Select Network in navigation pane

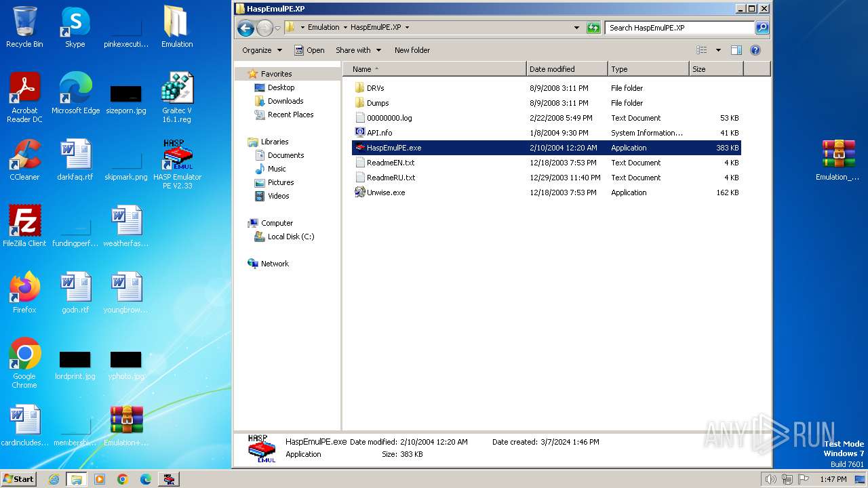275,264
